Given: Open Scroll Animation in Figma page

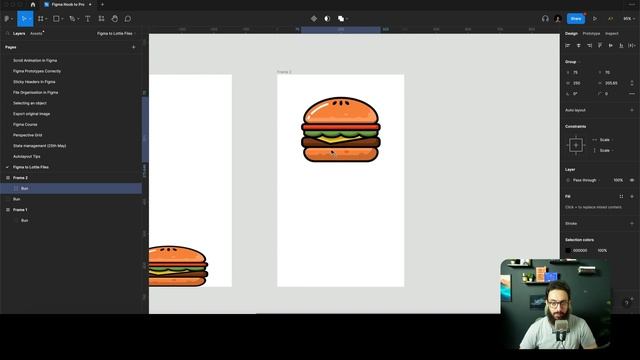Looking at the screenshot, I should pyautogui.click(x=35, y=60).
